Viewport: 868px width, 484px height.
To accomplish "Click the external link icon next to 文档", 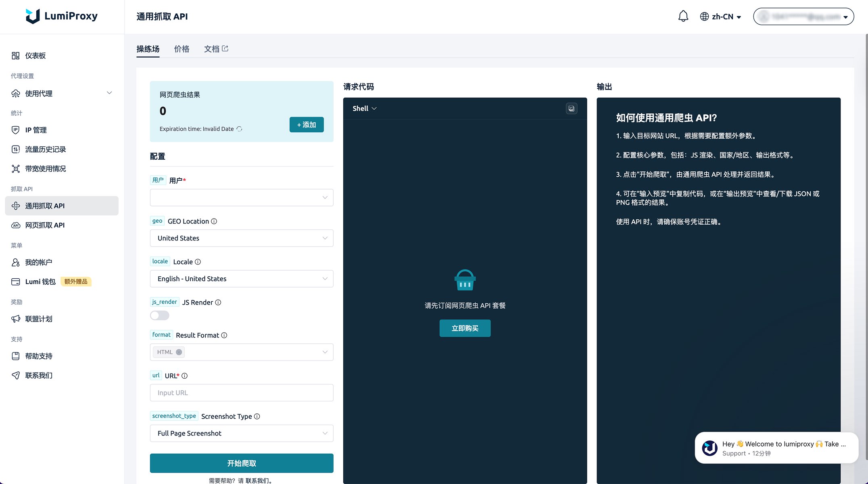I will click(225, 48).
